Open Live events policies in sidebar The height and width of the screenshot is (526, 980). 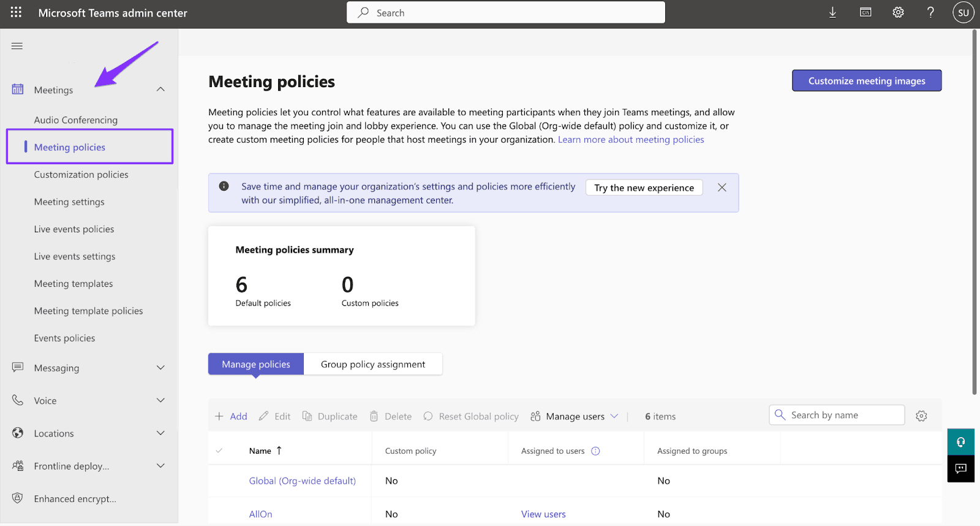tap(74, 229)
